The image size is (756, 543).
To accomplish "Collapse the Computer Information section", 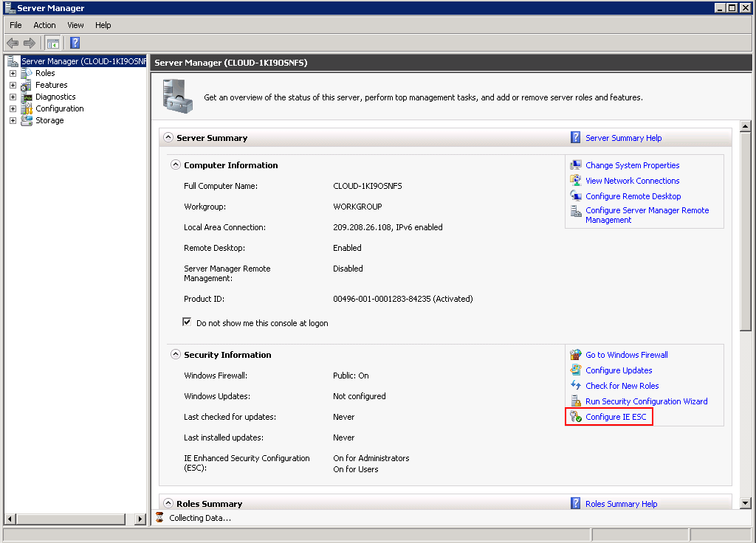I will 176,165.
